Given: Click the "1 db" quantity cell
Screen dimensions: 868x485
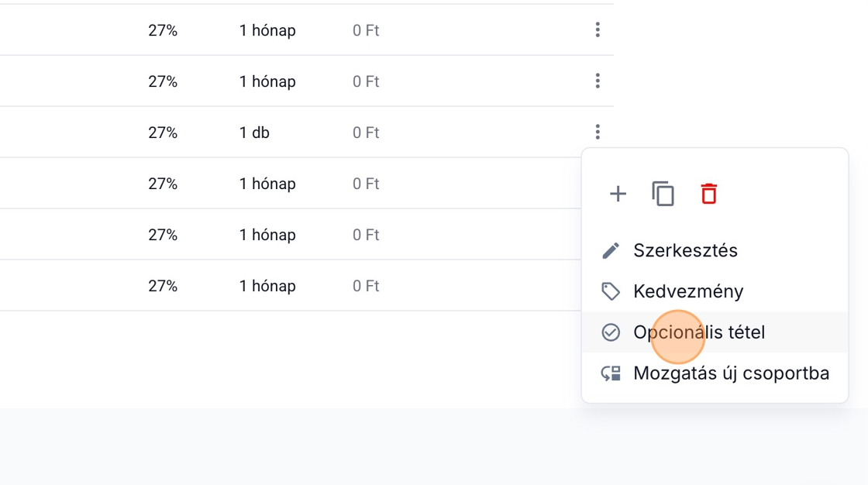Looking at the screenshot, I should tap(254, 133).
